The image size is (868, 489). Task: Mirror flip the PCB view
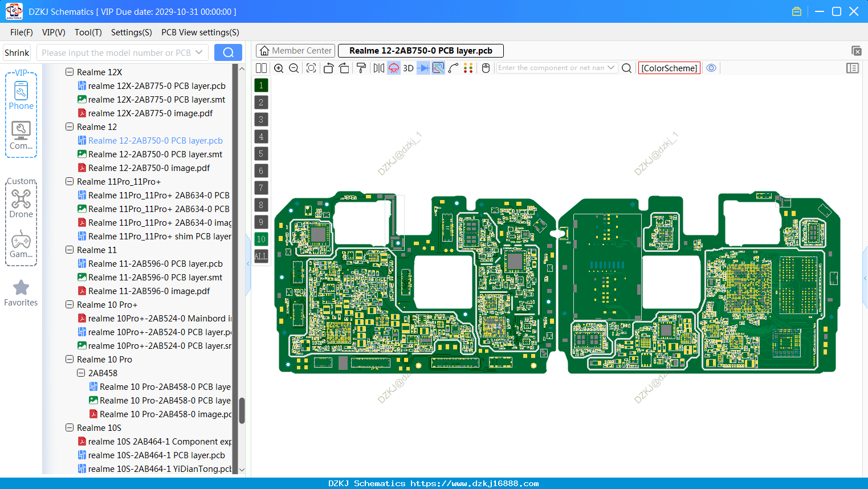click(379, 68)
